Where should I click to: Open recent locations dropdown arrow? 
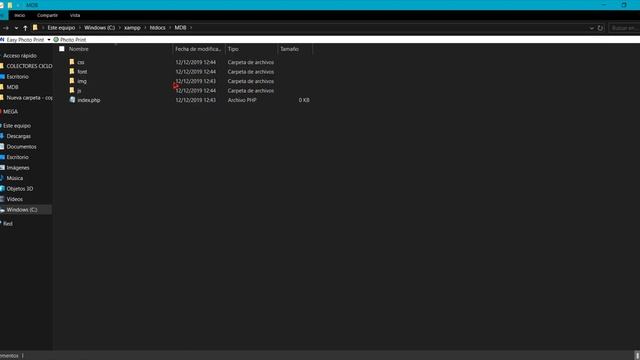click(16, 28)
